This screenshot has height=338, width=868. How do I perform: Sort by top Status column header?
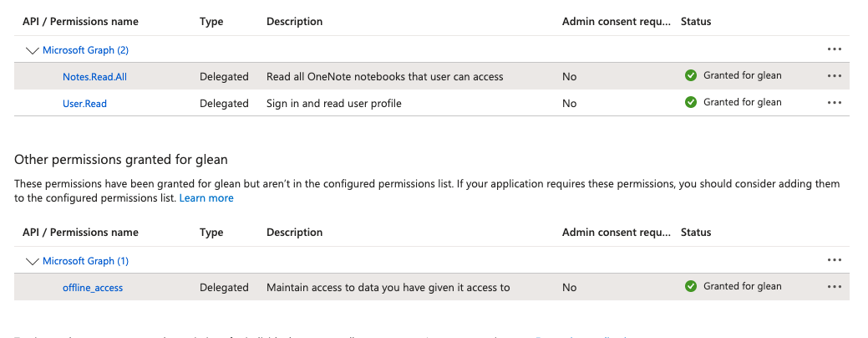(696, 22)
